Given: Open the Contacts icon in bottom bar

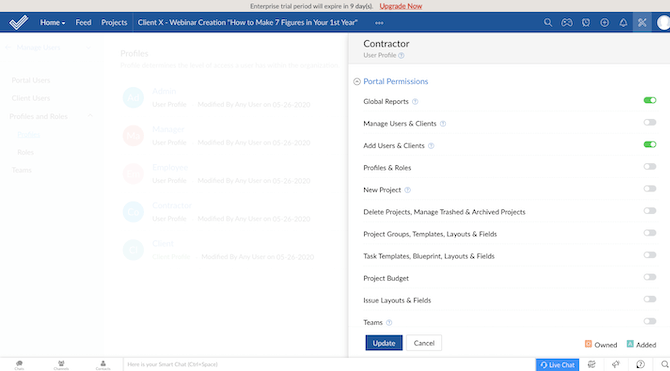Looking at the screenshot, I should pos(103,365).
